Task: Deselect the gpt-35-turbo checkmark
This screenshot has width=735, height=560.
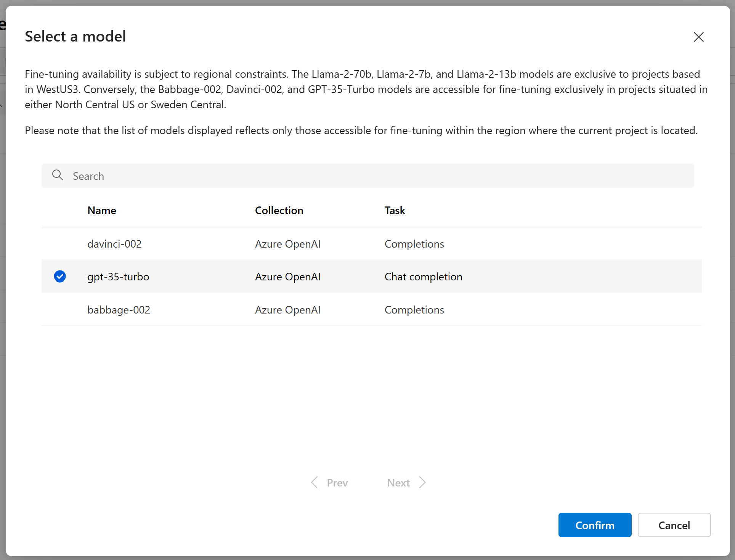Action: [x=60, y=276]
